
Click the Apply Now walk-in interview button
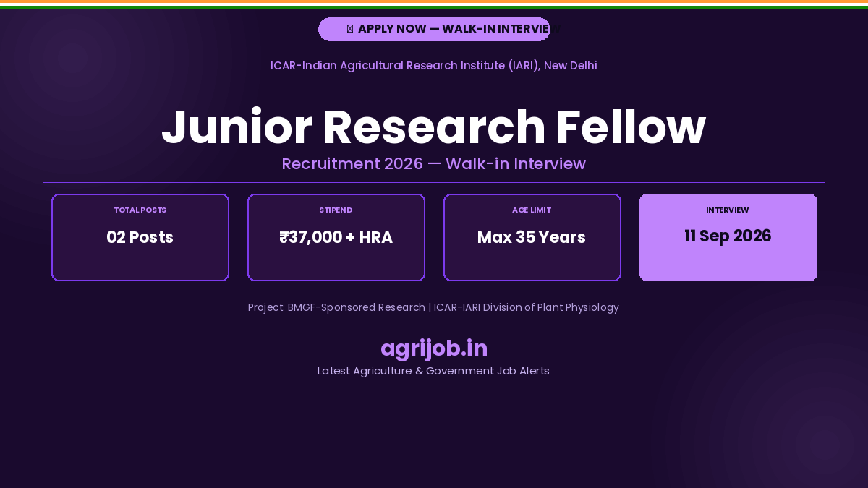click(x=434, y=29)
